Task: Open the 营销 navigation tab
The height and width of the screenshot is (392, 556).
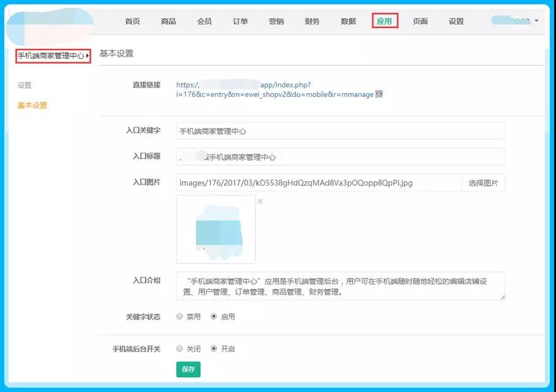Action: tap(276, 21)
